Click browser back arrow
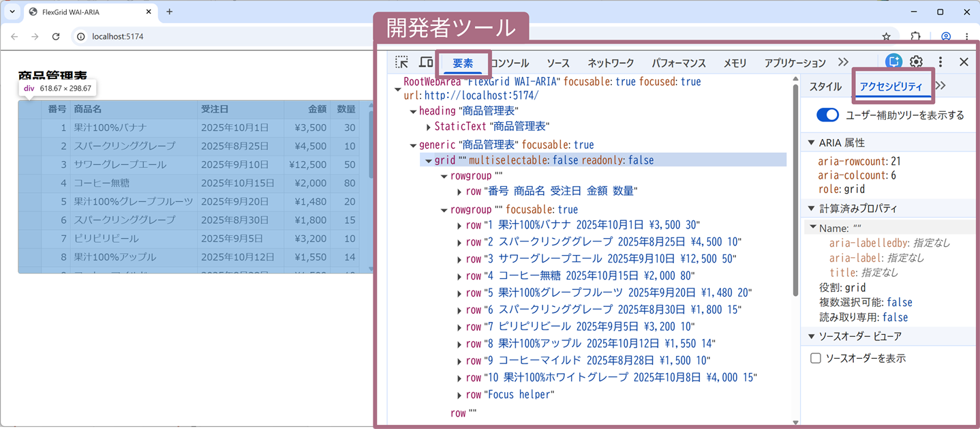The image size is (980, 429). [x=14, y=36]
